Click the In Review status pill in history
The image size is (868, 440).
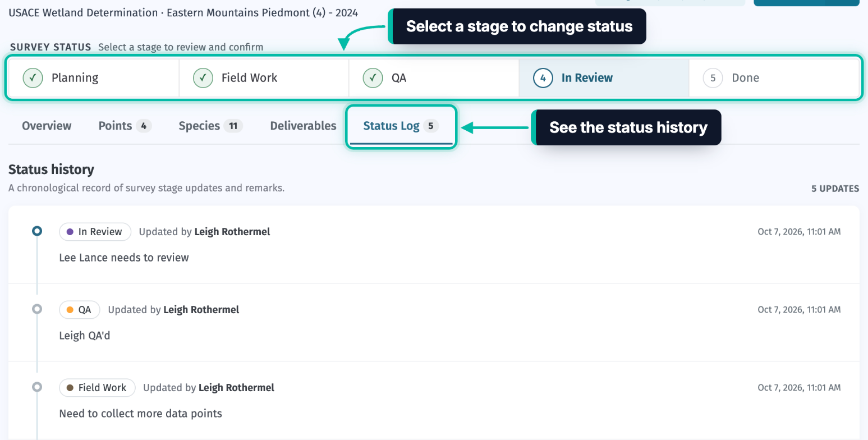pos(95,232)
